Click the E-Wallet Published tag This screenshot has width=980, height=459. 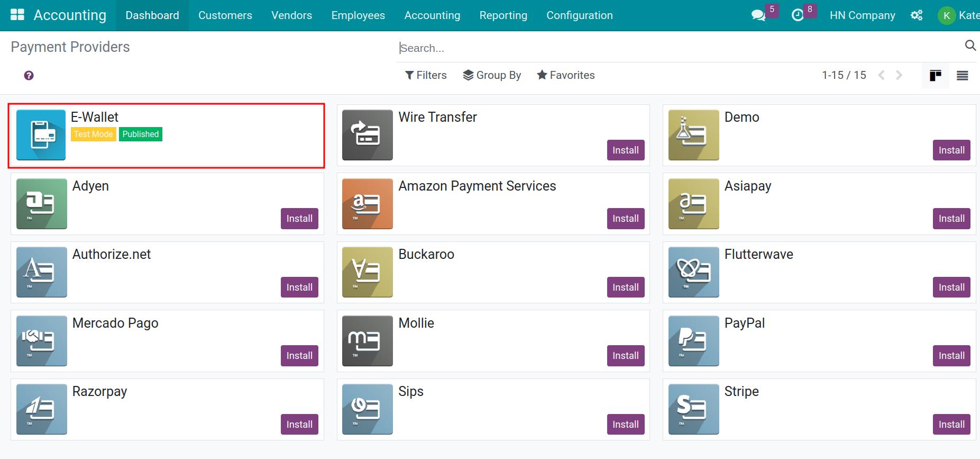[x=141, y=134]
